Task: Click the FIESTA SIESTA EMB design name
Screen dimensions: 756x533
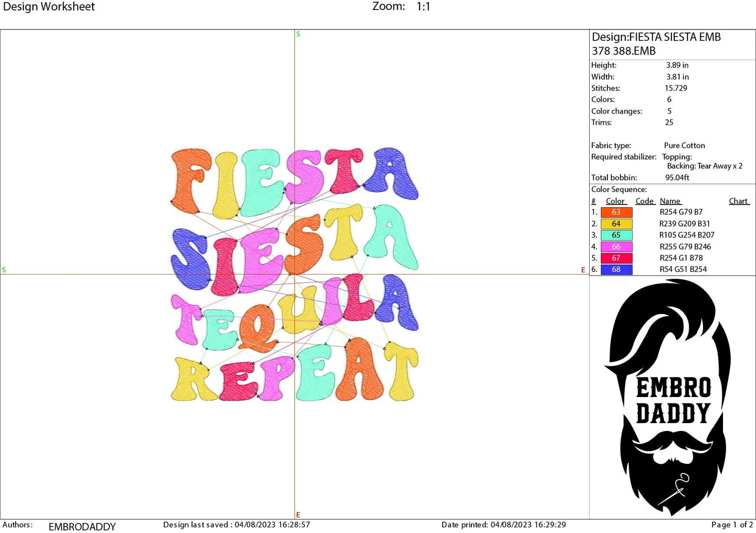Action: [x=656, y=37]
